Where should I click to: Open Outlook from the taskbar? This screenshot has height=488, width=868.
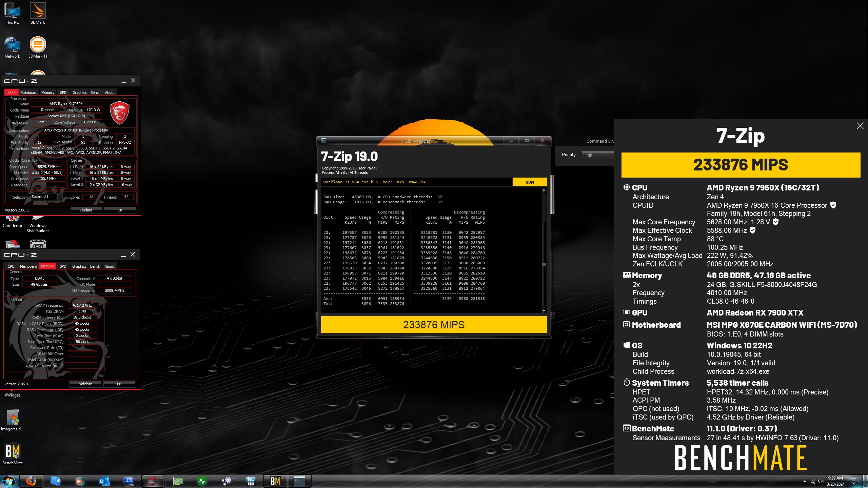coord(104,481)
